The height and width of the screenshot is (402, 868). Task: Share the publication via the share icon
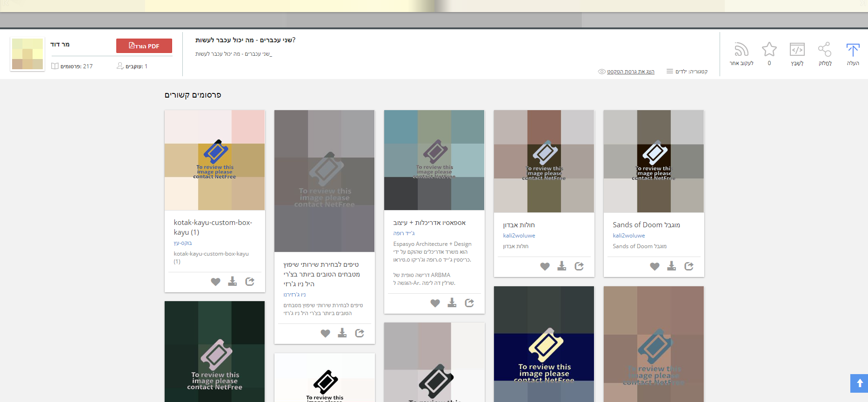click(825, 49)
